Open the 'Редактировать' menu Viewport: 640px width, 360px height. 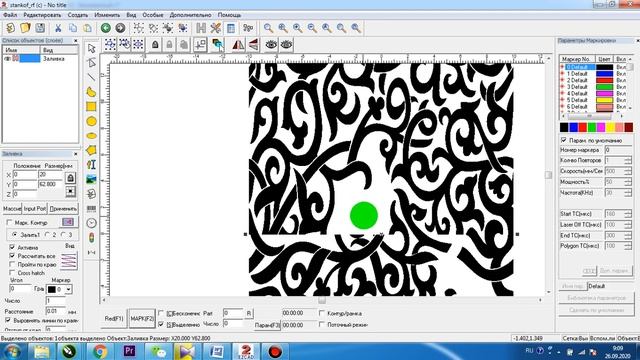click(x=42, y=15)
